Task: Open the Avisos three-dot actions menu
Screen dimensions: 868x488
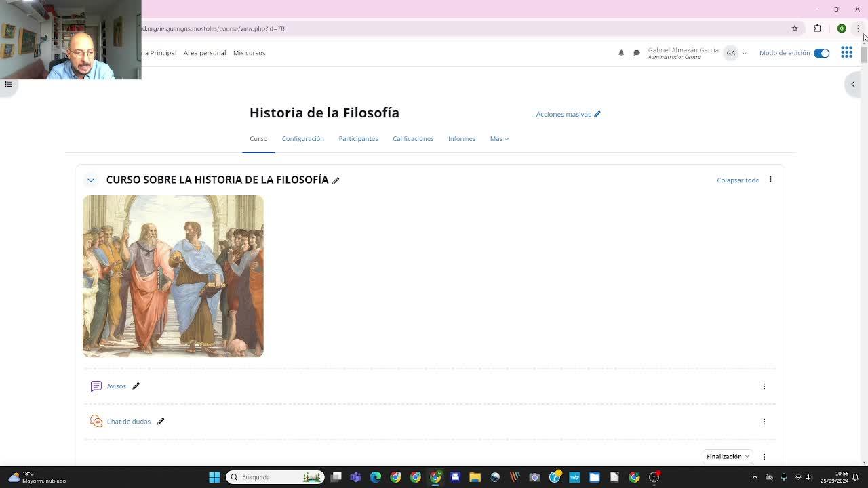Action: [764, 386]
